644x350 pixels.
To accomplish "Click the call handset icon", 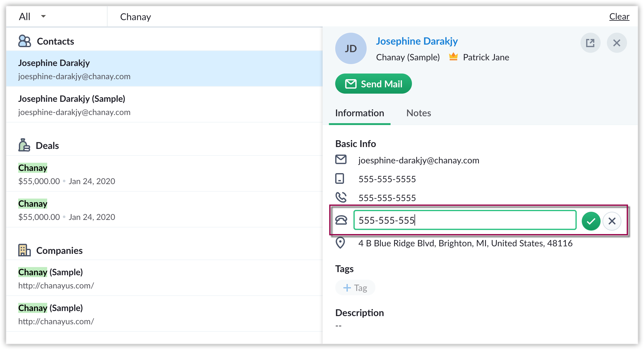I will [341, 197].
